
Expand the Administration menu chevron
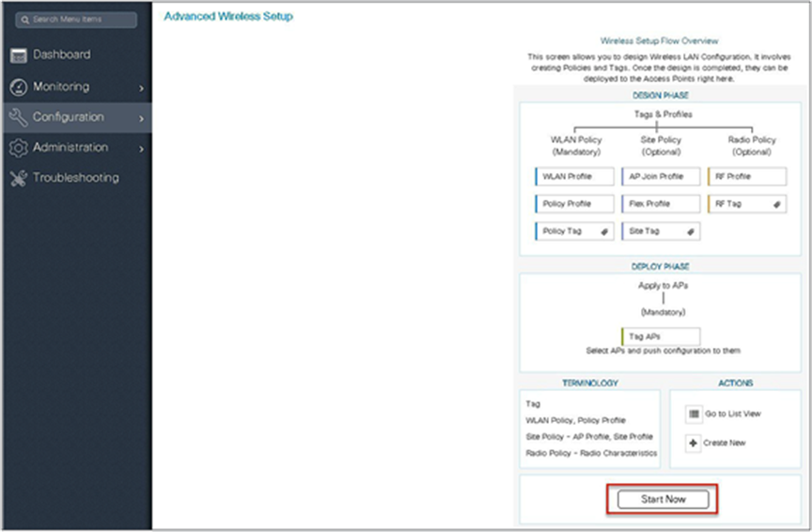click(141, 149)
